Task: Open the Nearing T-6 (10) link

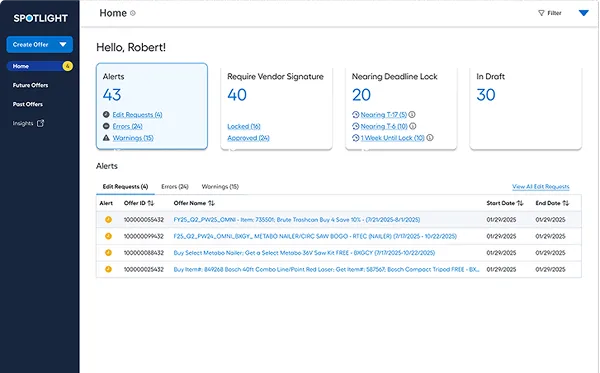Action: click(x=384, y=126)
